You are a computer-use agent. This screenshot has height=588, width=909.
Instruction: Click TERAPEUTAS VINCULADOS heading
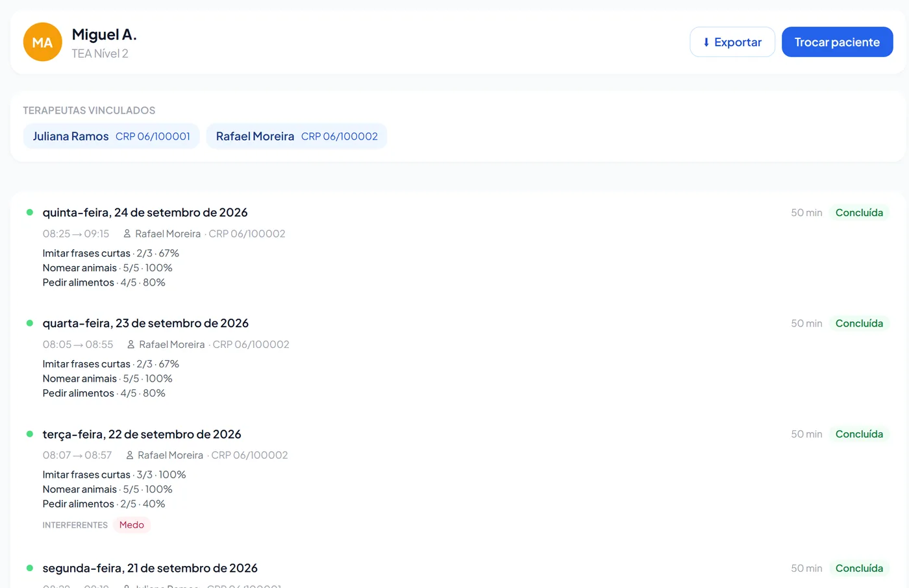pyautogui.click(x=90, y=110)
